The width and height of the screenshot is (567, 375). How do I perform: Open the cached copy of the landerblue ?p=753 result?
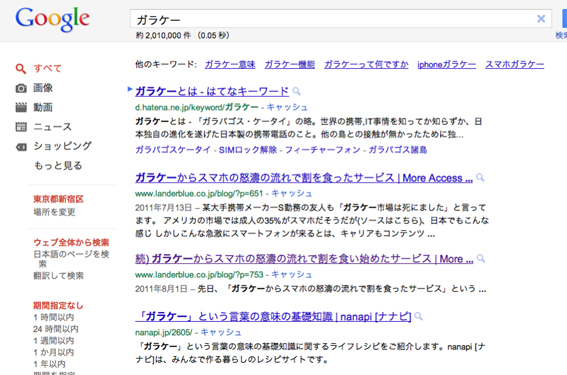(292, 274)
